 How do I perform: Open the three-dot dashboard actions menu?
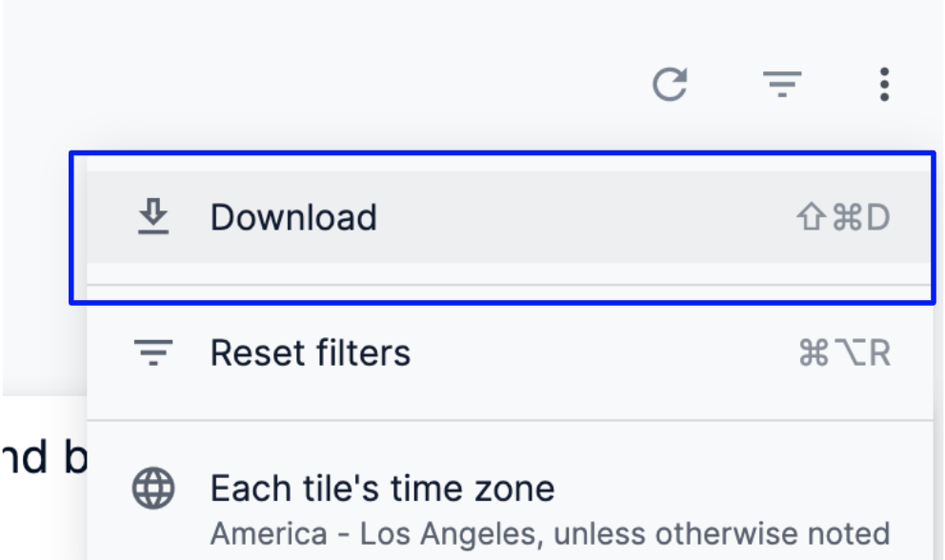884,85
